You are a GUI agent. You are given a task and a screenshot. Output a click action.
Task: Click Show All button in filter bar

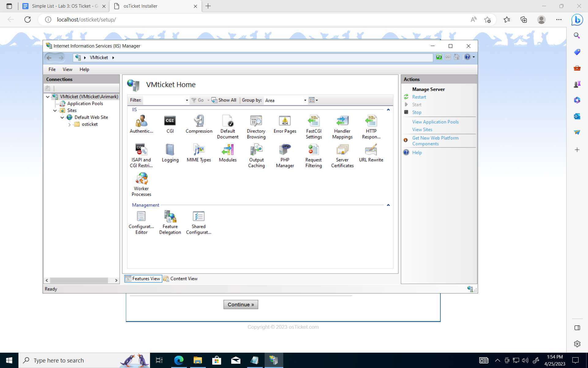224,100
